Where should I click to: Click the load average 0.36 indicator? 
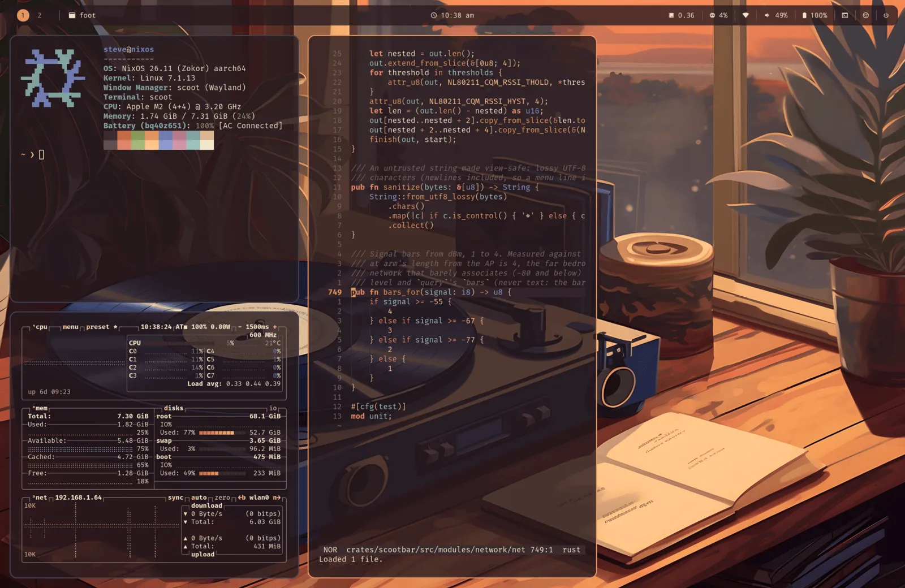click(681, 15)
